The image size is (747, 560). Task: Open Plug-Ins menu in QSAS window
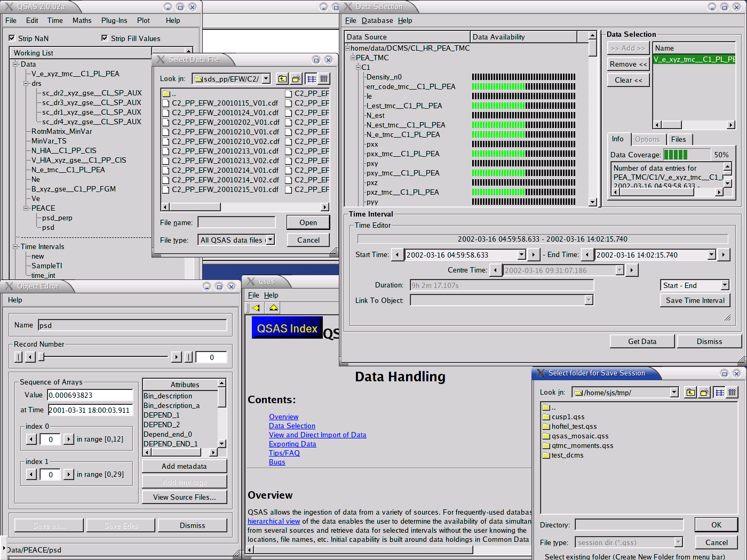(114, 20)
